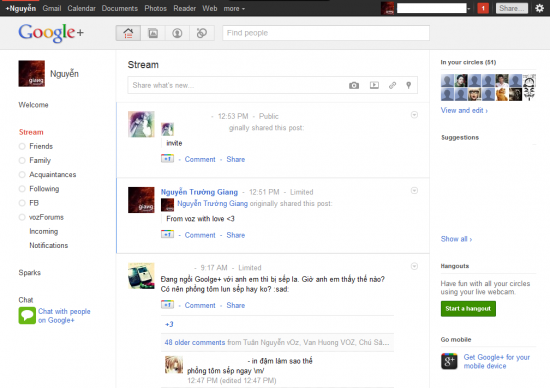Open the account dropdown arrow in top bar
The image size is (550, 388).
coord(469,9)
